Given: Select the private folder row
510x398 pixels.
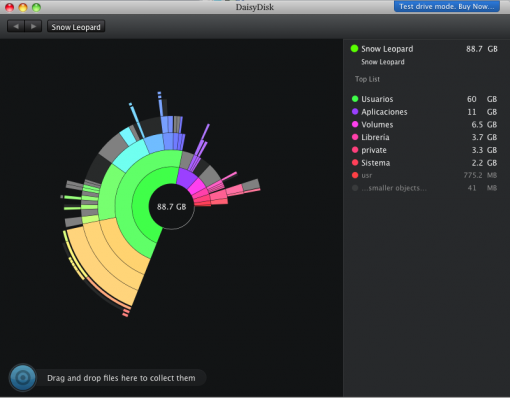Looking at the screenshot, I should click(x=424, y=150).
